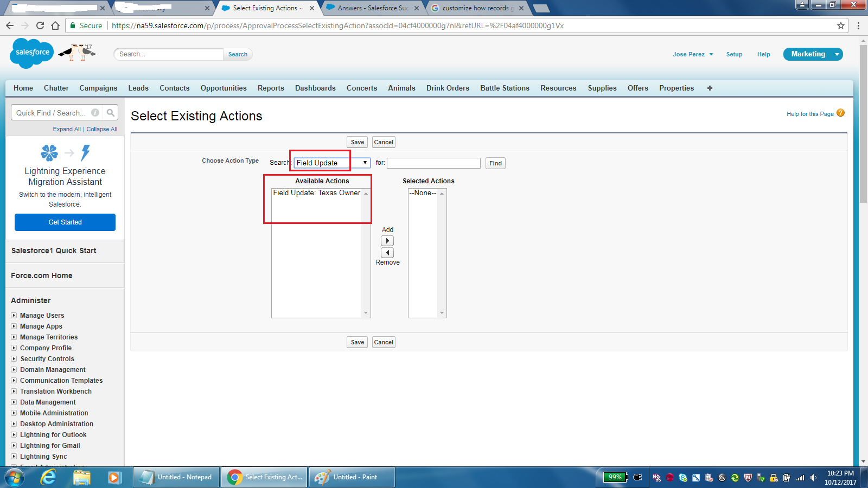Click the Add right-arrow button
868x488 pixels.
click(387, 241)
